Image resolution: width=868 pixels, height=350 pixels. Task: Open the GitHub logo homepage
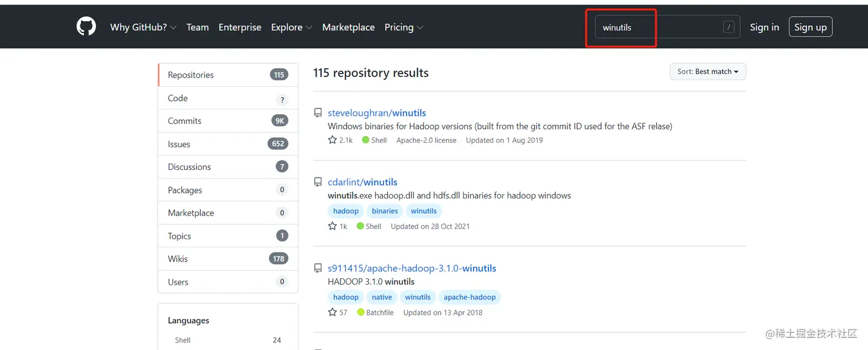point(86,27)
